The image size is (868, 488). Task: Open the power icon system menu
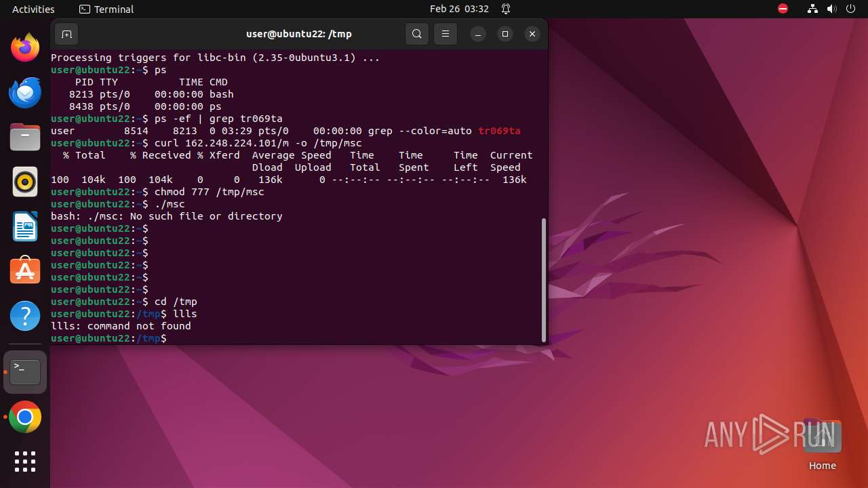(852, 9)
